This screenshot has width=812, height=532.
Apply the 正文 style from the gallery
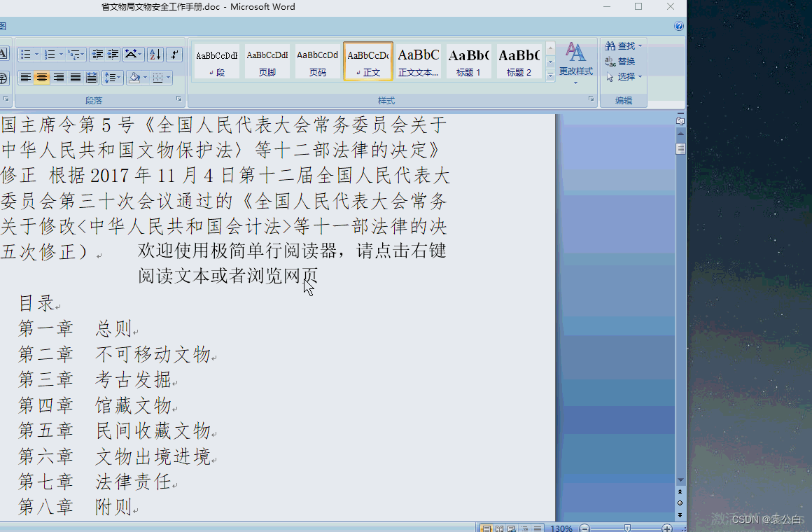(x=367, y=61)
